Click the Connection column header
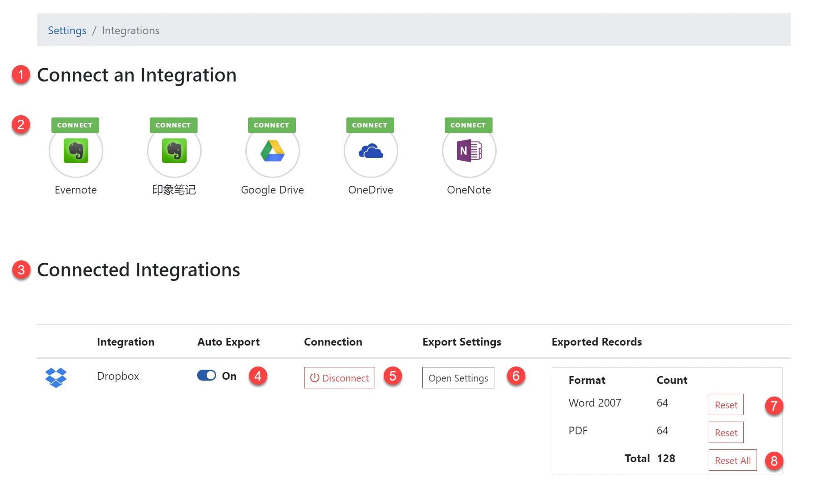The height and width of the screenshot is (504, 813). click(333, 342)
